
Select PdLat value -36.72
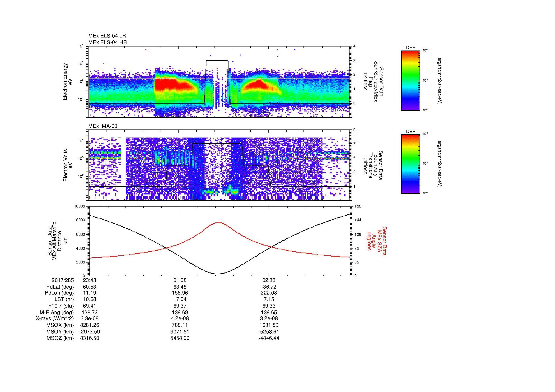(x=269, y=287)
